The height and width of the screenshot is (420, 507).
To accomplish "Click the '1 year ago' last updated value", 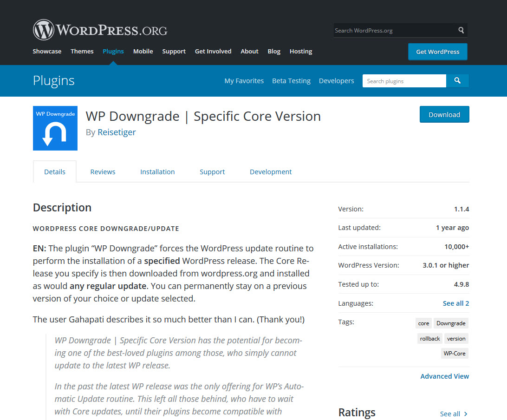I will click(452, 228).
